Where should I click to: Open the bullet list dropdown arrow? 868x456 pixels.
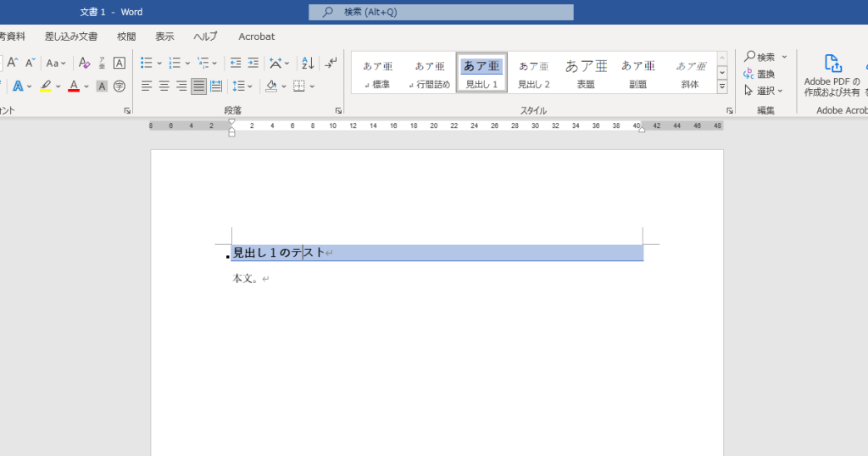[x=159, y=63]
